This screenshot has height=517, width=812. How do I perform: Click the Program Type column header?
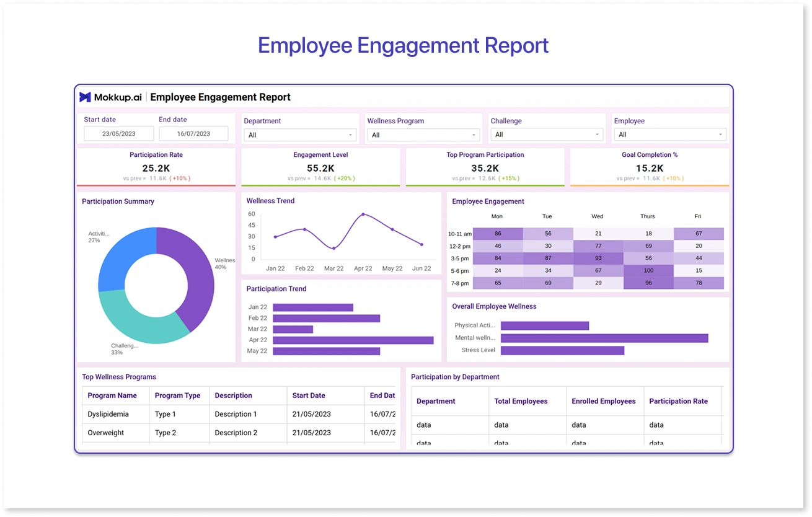click(180, 395)
